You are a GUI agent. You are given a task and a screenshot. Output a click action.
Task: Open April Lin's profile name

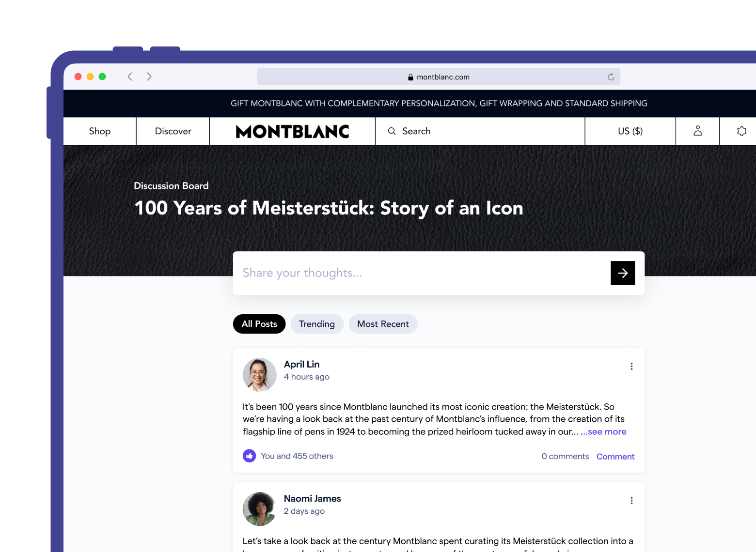pos(301,364)
